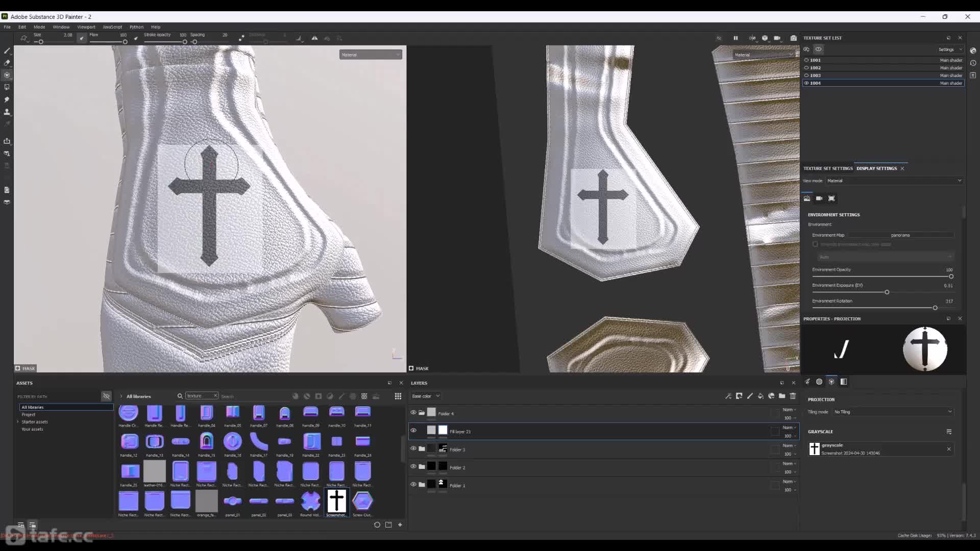Image resolution: width=980 pixels, height=551 pixels.
Task: Toggle visibility of texture set 1002
Action: point(806,68)
